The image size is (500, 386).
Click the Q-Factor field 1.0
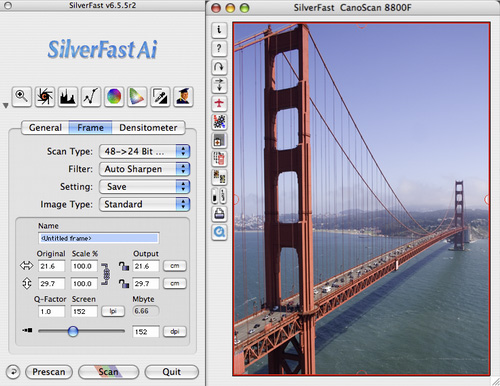click(51, 312)
